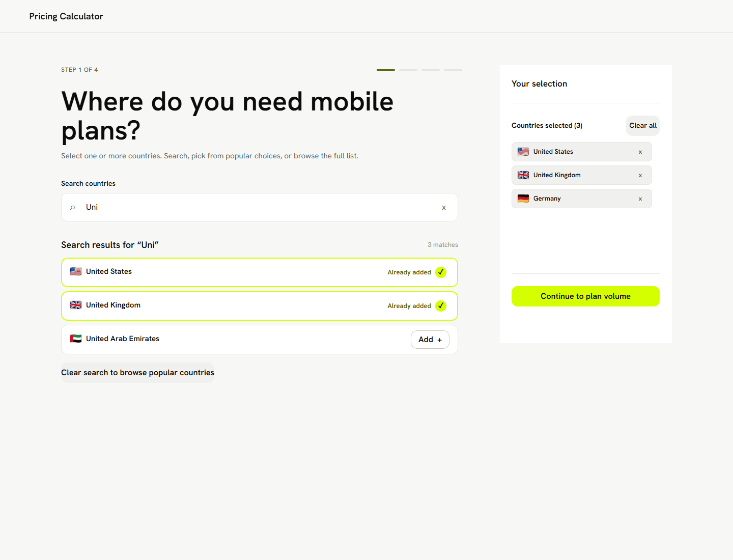
Task: Click the Your selection heading
Action: [x=539, y=84]
